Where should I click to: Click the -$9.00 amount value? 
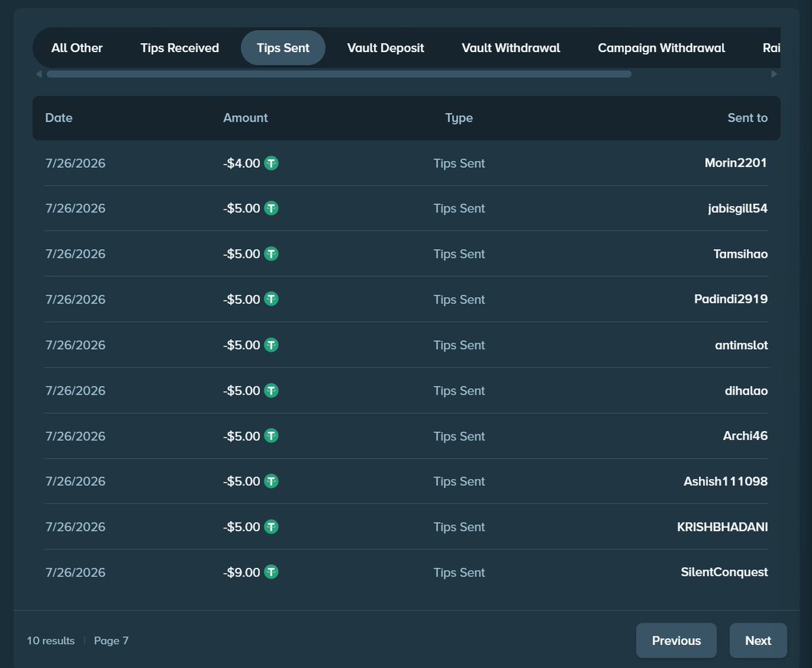pyautogui.click(x=242, y=572)
